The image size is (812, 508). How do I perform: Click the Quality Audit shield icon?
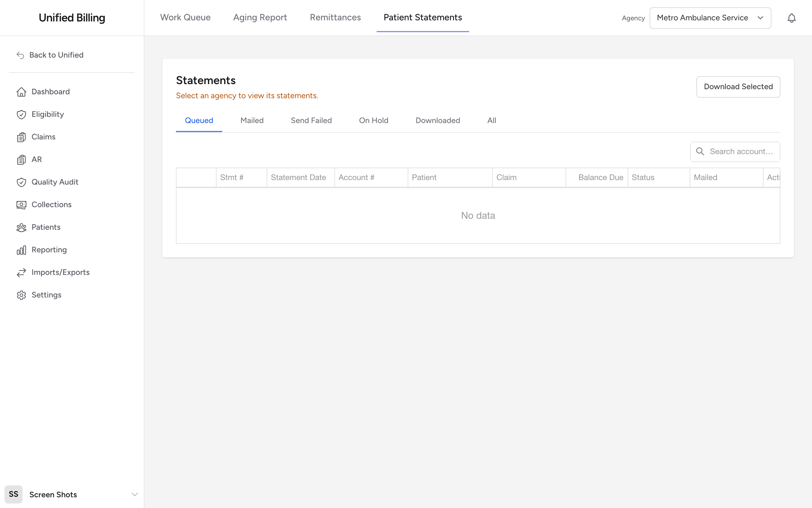click(21, 182)
